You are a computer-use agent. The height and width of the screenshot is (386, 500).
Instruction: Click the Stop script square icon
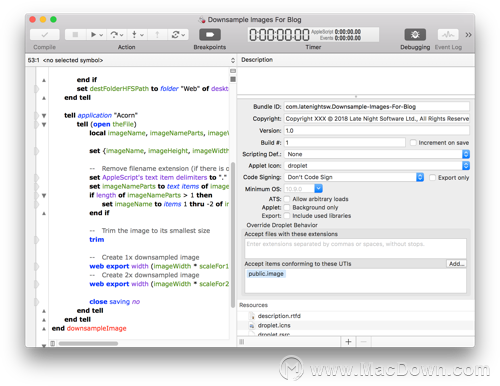pyautogui.click(x=75, y=35)
